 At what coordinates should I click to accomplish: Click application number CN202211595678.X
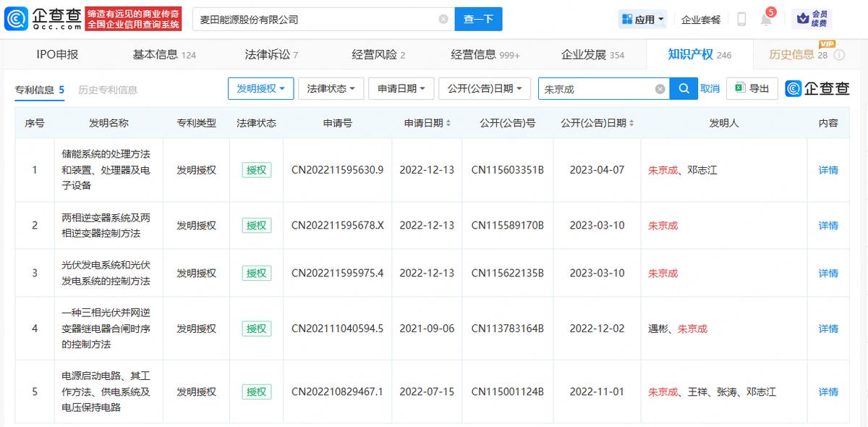(x=337, y=225)
